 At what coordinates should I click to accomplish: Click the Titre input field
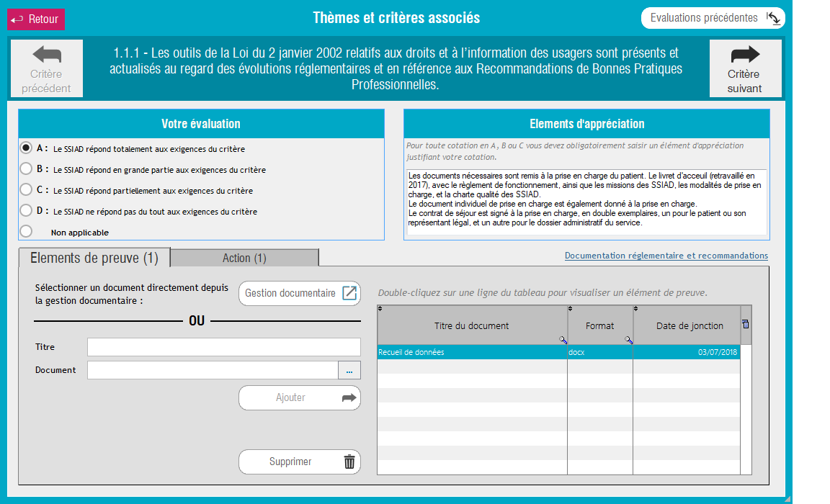click(224, 347)
